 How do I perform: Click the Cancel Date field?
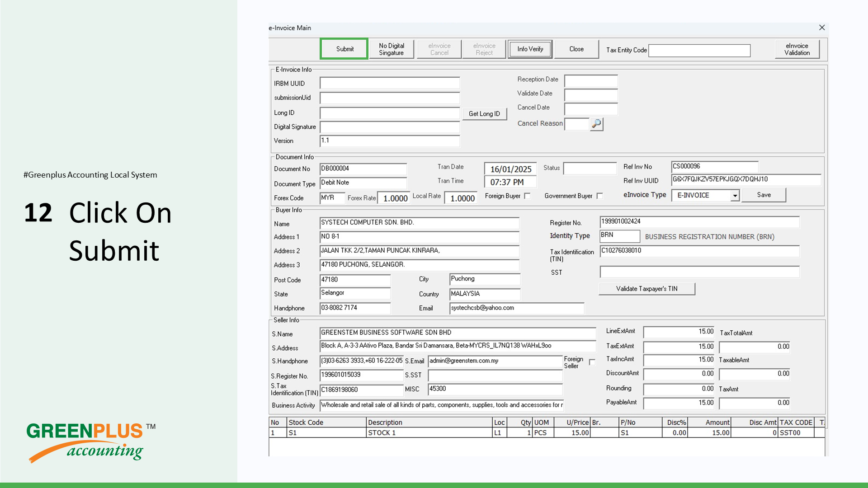(x=591, y=109)
